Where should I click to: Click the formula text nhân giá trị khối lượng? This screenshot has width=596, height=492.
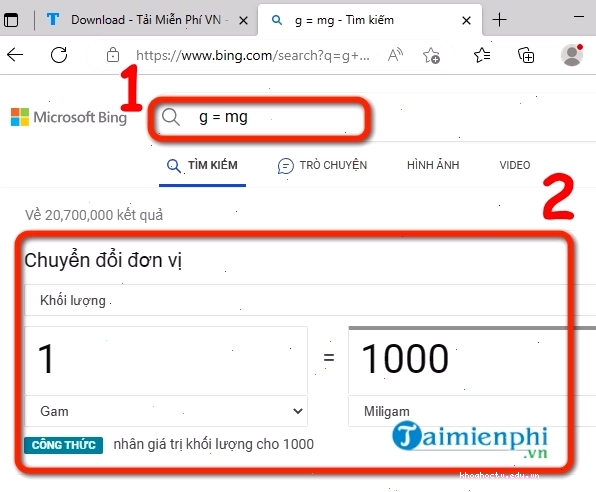click(214, 444)
